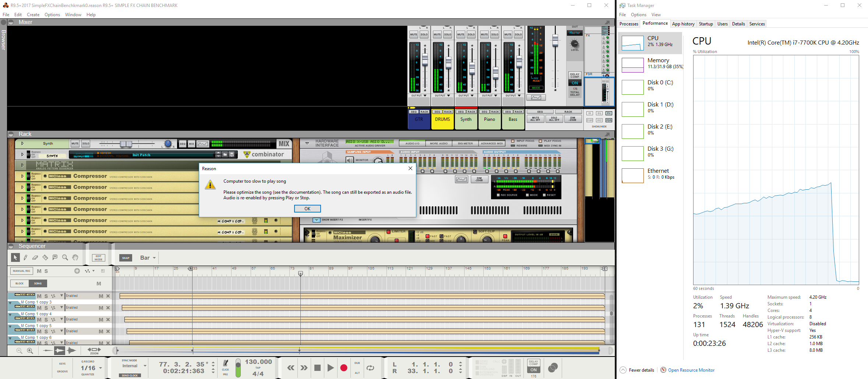Expand the Matrix pattern sequencer device

pyautogui.click(x=22, y=165)
